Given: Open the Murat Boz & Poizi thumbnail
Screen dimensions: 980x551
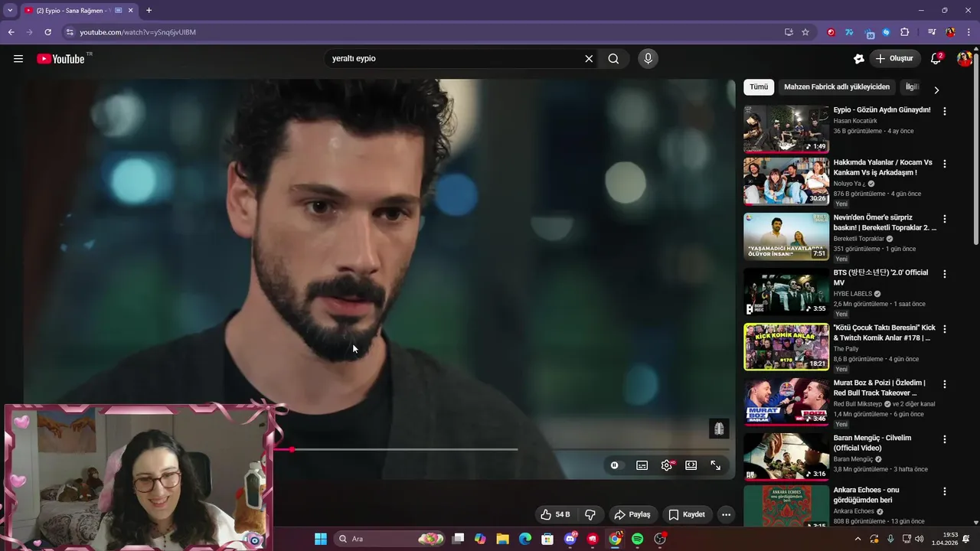Looking at the screenshot, I should pyautogui.click(x=786, y=402).
